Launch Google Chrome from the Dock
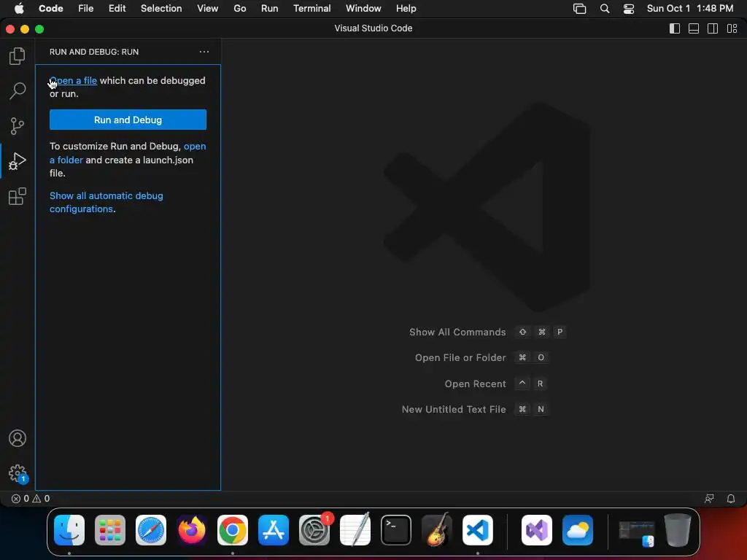The image size is (747, 560). [x=233, y=530]
